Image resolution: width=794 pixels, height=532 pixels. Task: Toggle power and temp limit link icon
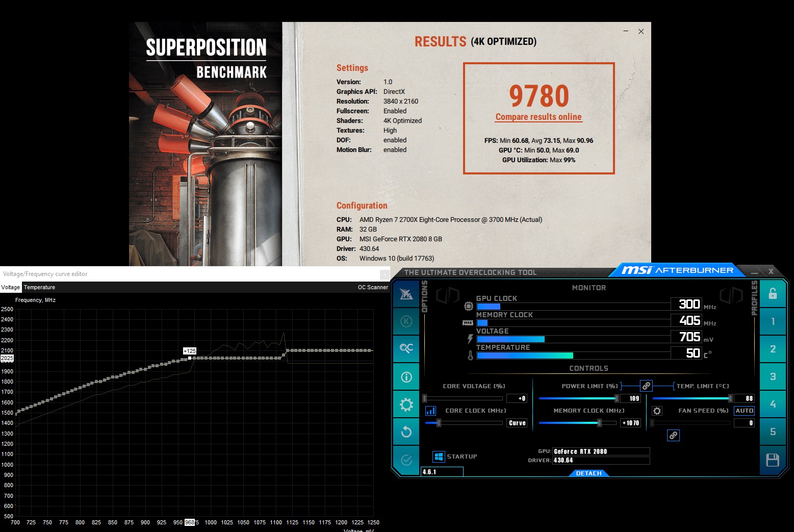pyautogui.click(x=646, y=386)
